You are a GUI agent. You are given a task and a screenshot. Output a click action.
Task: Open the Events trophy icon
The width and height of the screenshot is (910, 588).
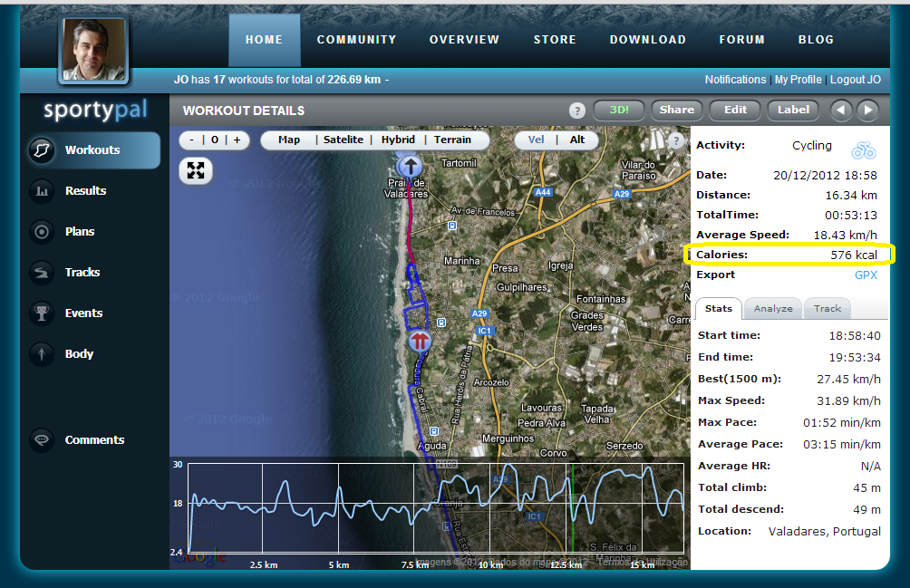click(x=42, y=313)
